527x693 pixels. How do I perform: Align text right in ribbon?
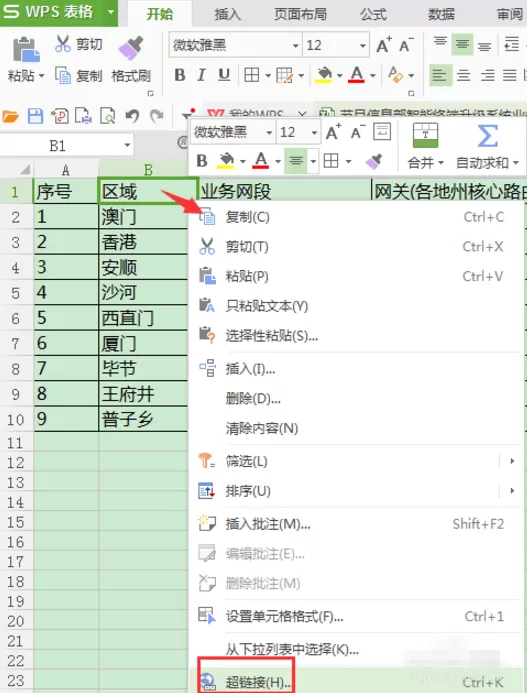(x=487, y=76)
